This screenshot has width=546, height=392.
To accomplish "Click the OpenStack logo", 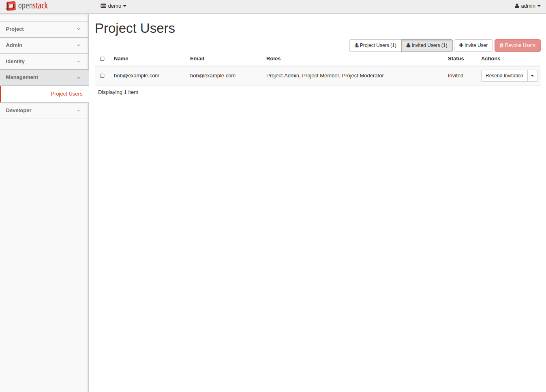I will pos(27,6).
